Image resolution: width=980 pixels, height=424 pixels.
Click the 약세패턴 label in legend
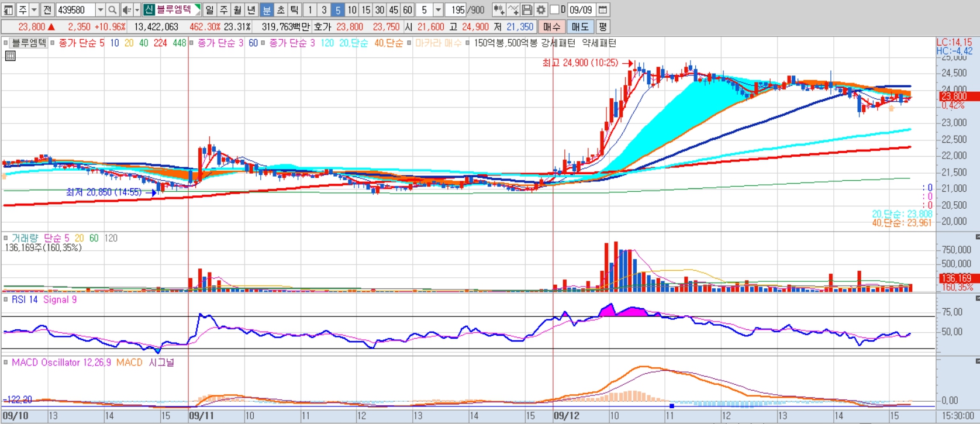(x=599, y=43)
